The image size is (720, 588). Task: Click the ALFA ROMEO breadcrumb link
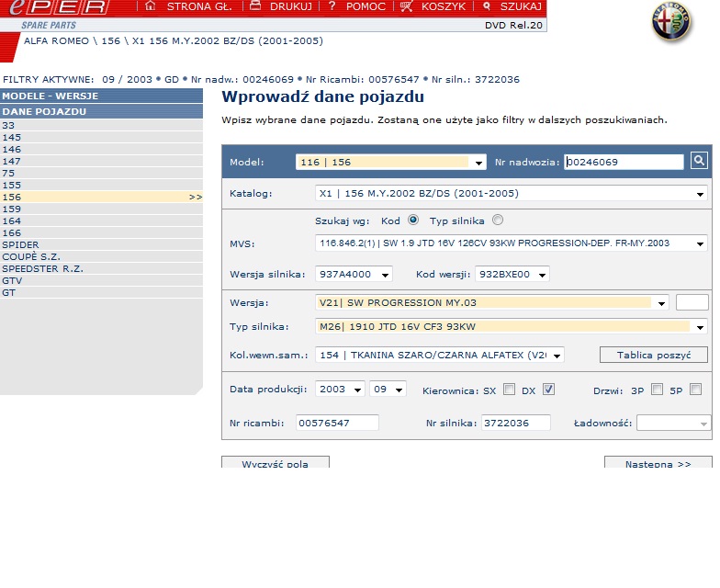coord(57,40)
